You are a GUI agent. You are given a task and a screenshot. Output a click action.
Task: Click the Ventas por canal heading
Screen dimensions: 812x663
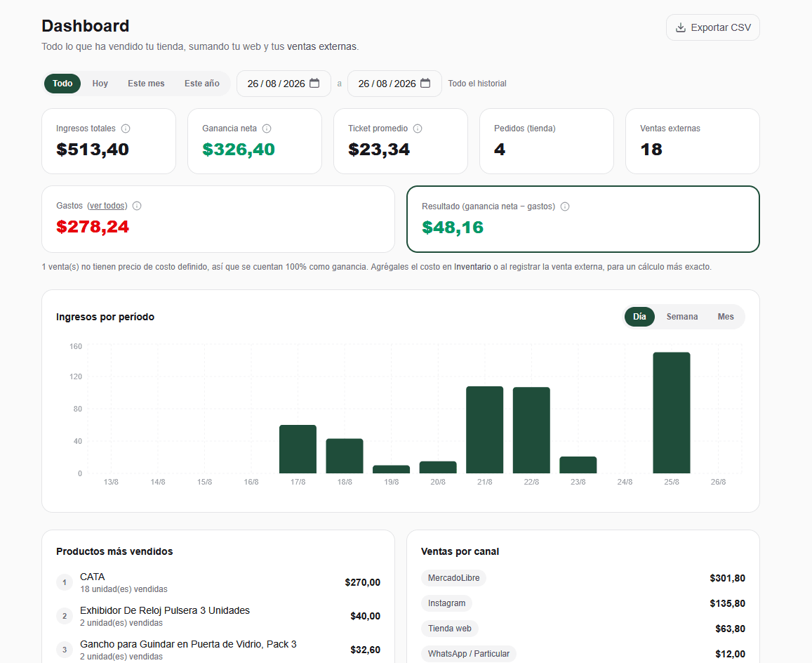coord(460,551)
